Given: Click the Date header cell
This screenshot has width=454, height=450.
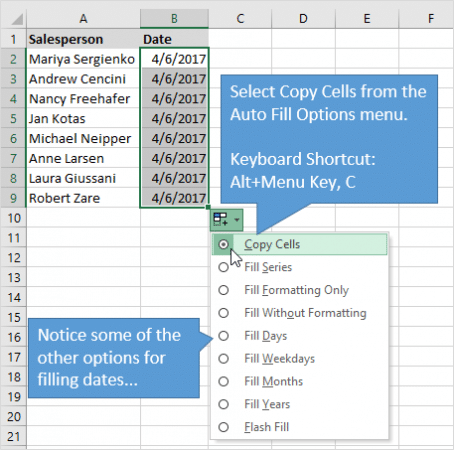Looking at the screenshot, I should pos(174,39).
